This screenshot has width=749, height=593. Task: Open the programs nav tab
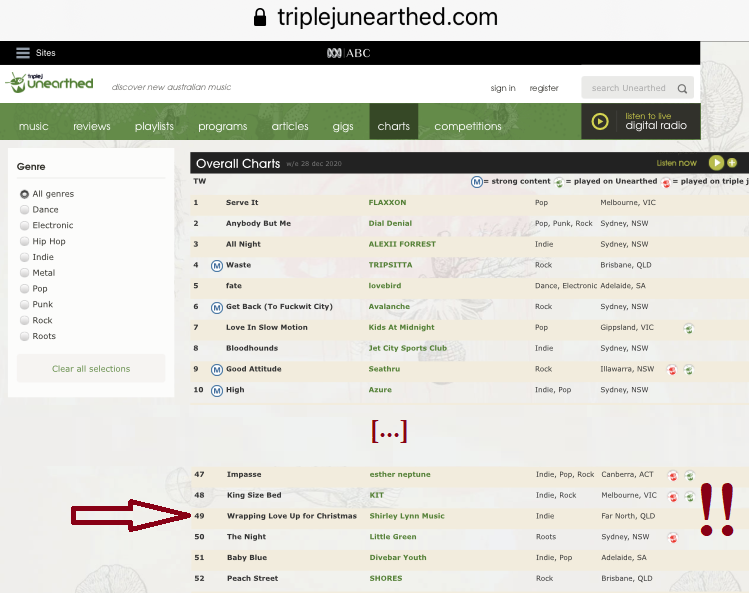pos(223,126)
